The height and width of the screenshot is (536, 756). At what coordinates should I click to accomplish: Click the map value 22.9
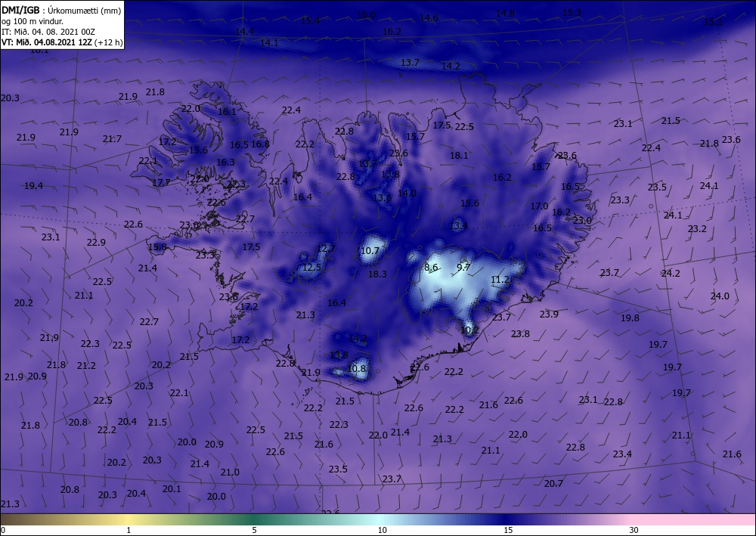click(x=96, y=243)
